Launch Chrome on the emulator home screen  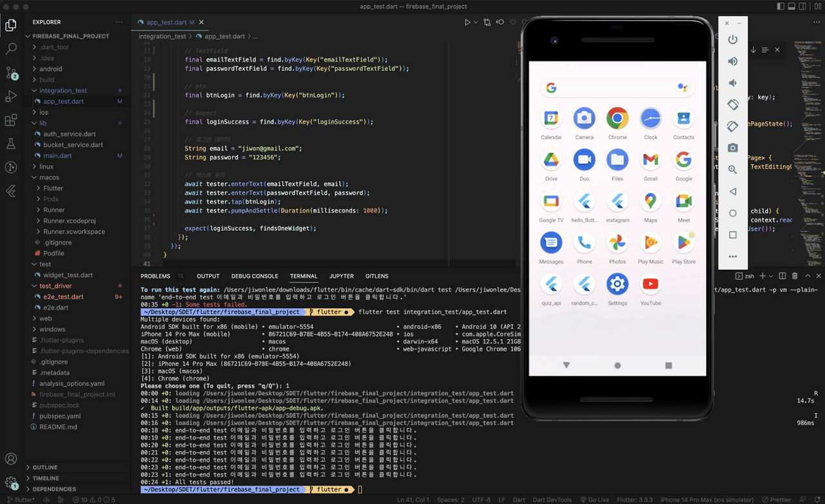[617, 122]
